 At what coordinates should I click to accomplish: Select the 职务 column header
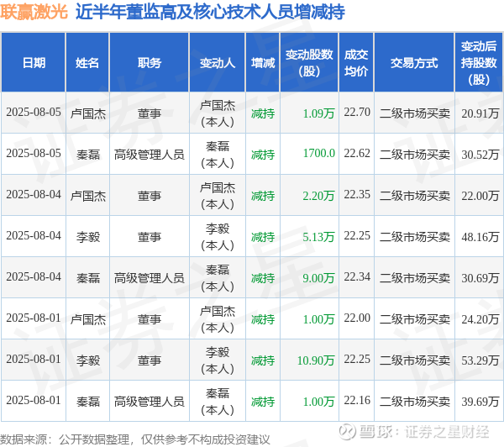(150, 63)
